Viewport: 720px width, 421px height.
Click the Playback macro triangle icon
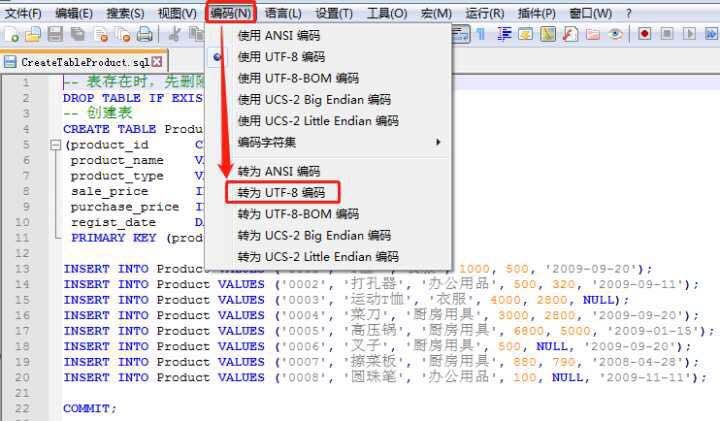click(689, 34)
